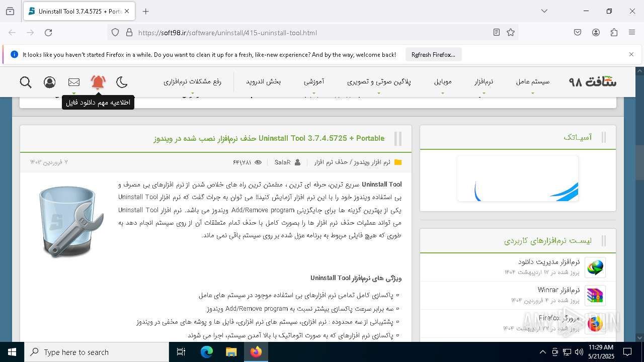
Task: Open the نرم افزار ویندوز category link
Action: tap(372, 162)
